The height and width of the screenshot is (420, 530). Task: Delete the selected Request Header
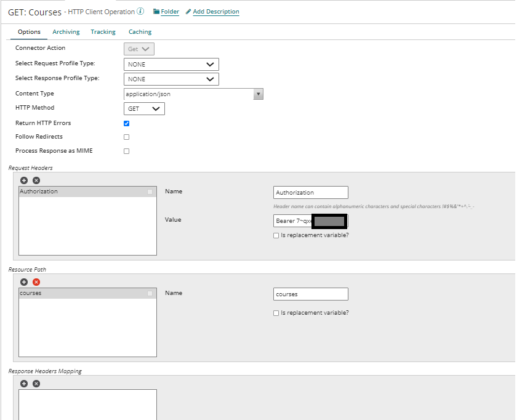pyautogui.click(x=36, y=180)
